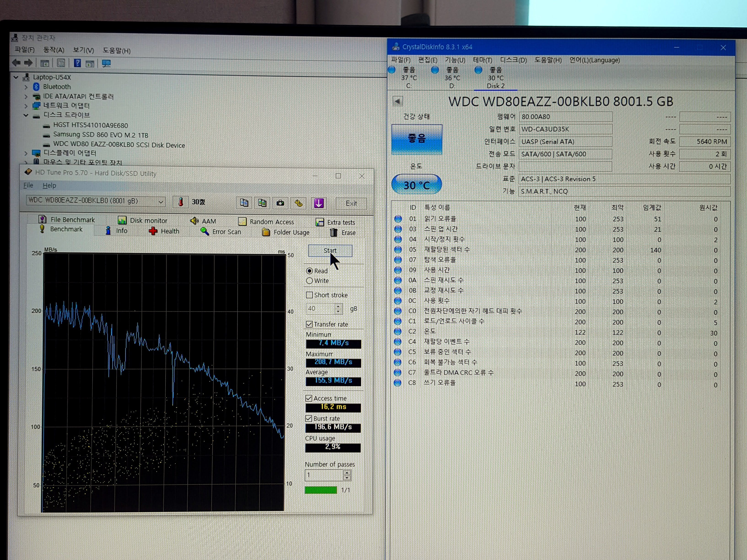Toggle the Transfer rate checkbox
This screenshot has height=560, width=747.
(x=309, y=324)
